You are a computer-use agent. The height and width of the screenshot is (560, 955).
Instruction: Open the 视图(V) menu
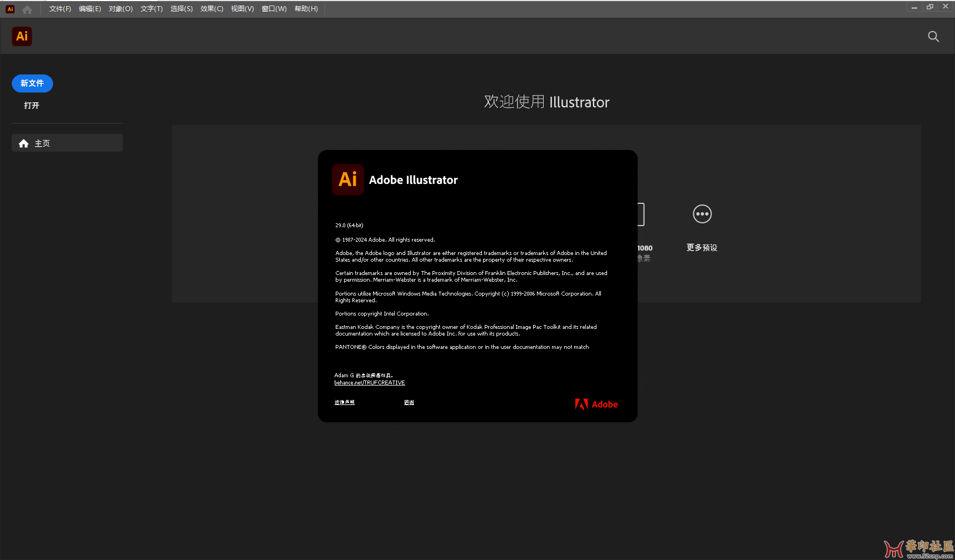click(242, 9)
